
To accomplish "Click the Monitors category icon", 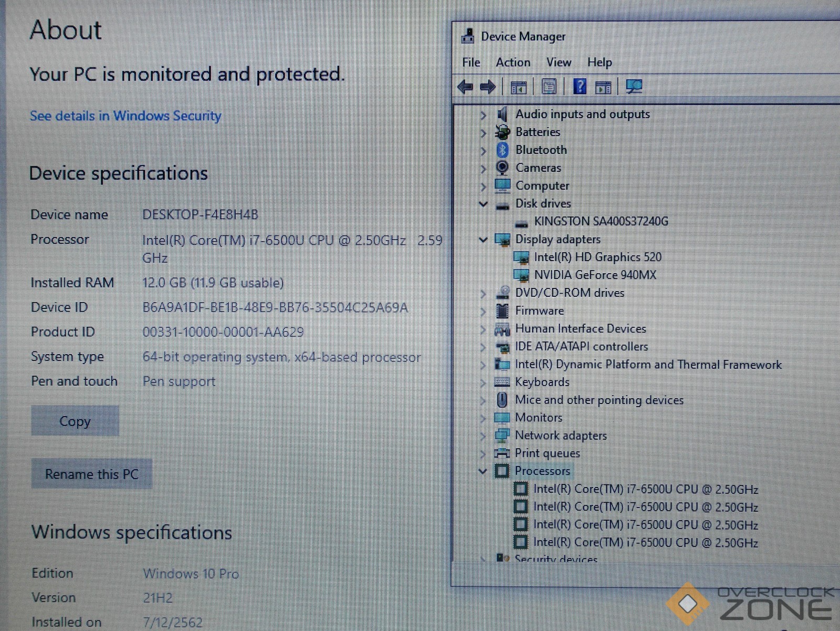I will point(502,418).
